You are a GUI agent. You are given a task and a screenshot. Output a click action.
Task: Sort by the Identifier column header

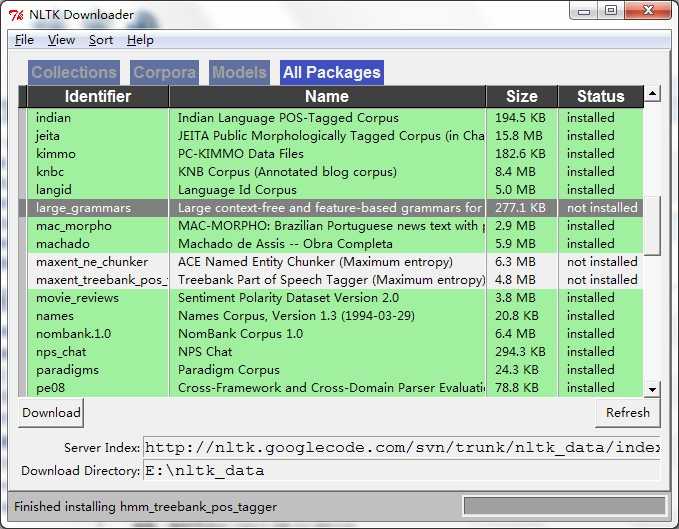click(98, 96)
